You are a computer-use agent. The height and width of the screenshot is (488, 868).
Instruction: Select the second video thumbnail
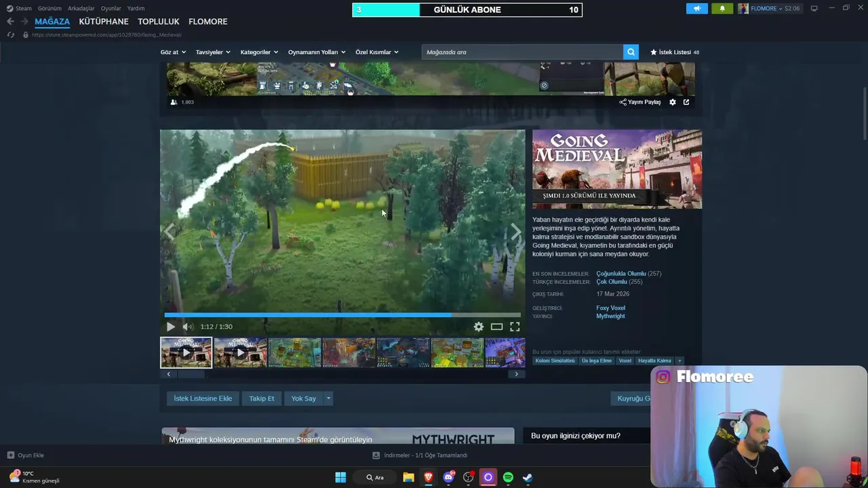click(x=240, y=352)
